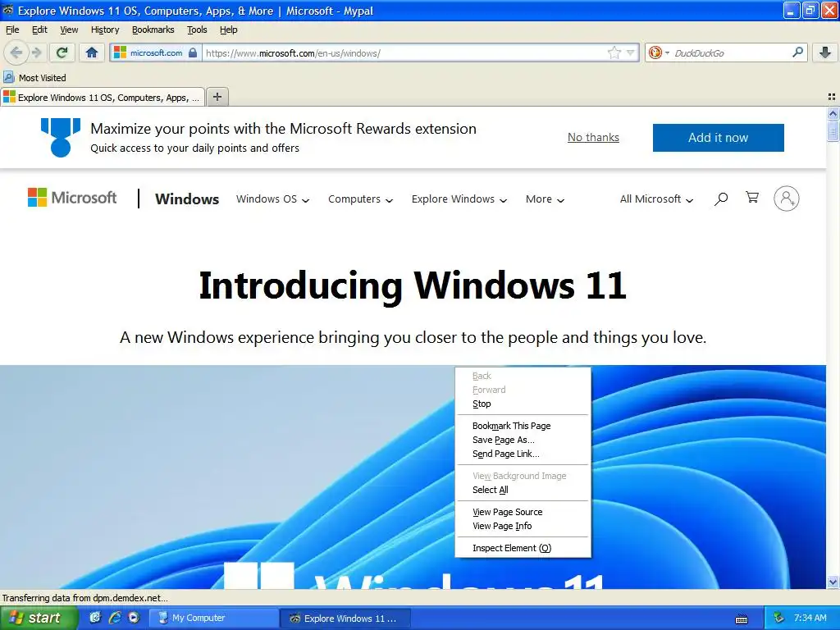Open the Downloads arrow icon
Screen dimensions: 840x630
click(825, 52)
